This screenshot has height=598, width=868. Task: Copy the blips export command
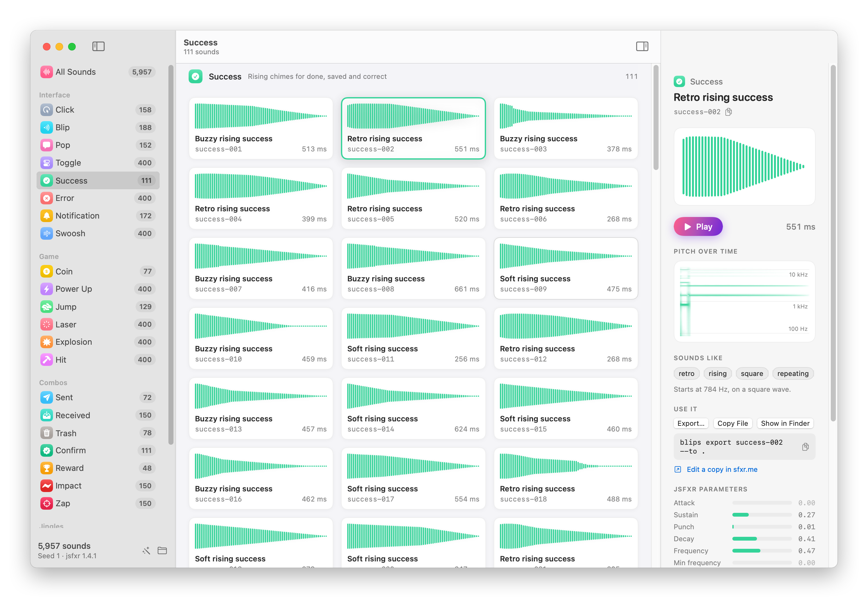pyautogui.click(x=805, y=447)
